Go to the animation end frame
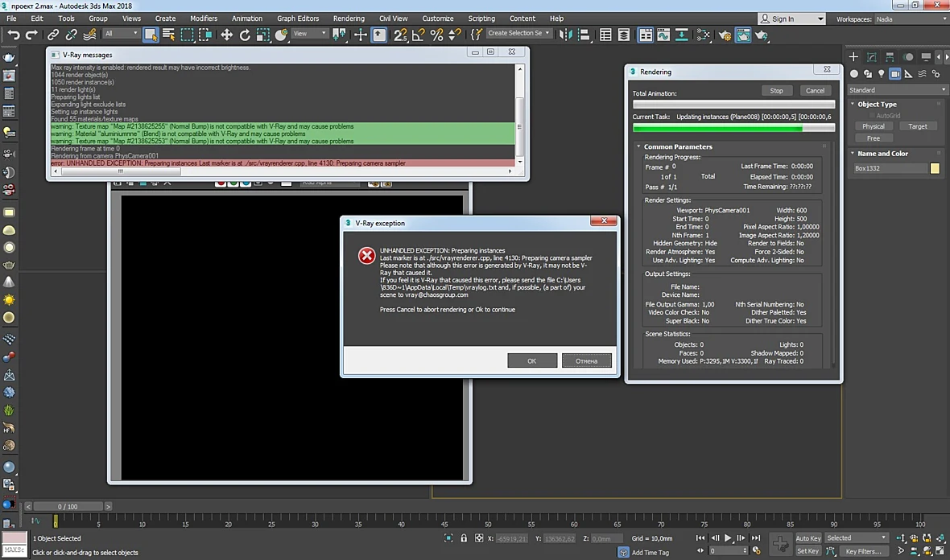Screen dimensions: 950x560 tap(755, 537)
